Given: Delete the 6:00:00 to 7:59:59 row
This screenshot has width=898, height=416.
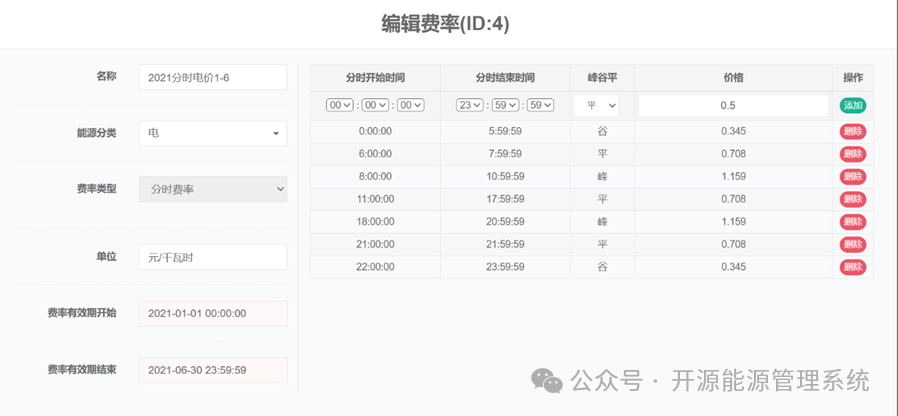Looking at the screenshot, I should point(853,154).
